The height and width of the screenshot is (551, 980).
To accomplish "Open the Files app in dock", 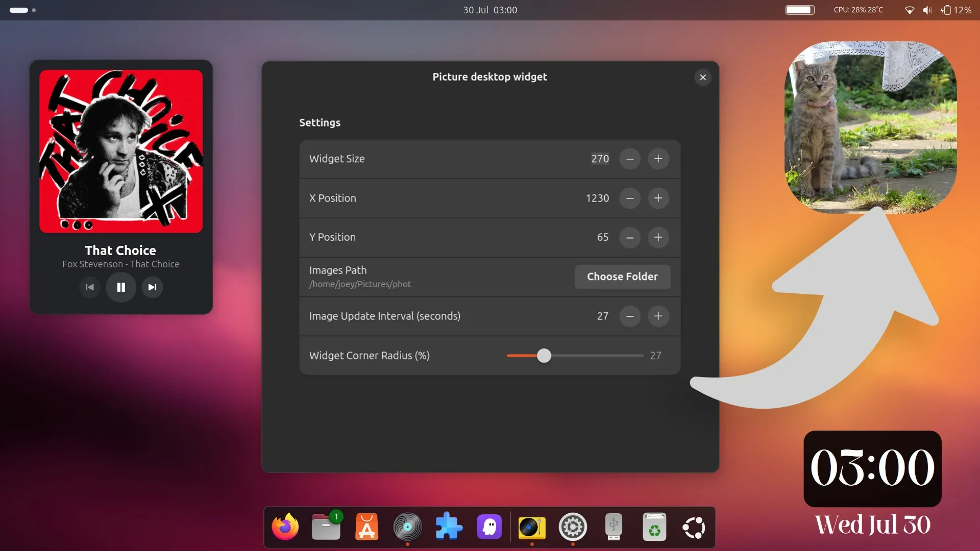I will pyautogui.click(x=326, y=527).
